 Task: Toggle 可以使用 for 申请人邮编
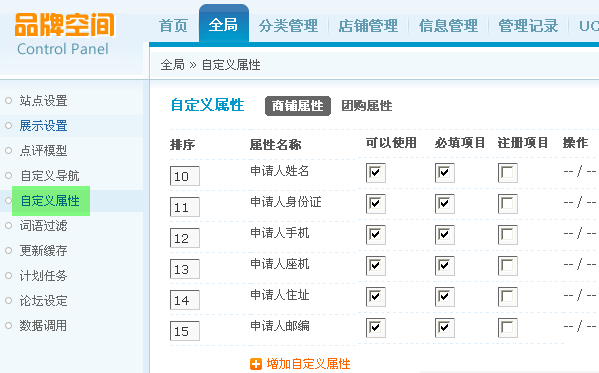coord(376,328)
